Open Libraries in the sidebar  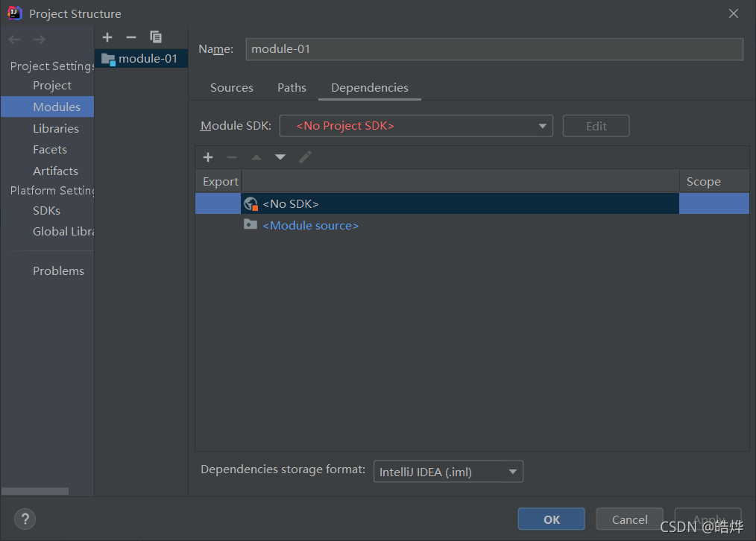point(56,129)
